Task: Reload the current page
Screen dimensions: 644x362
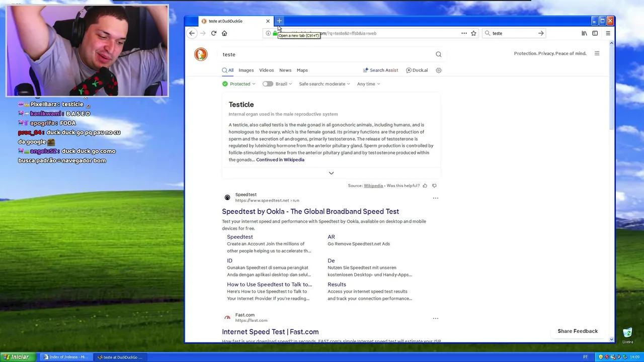Action: (214, 33)
